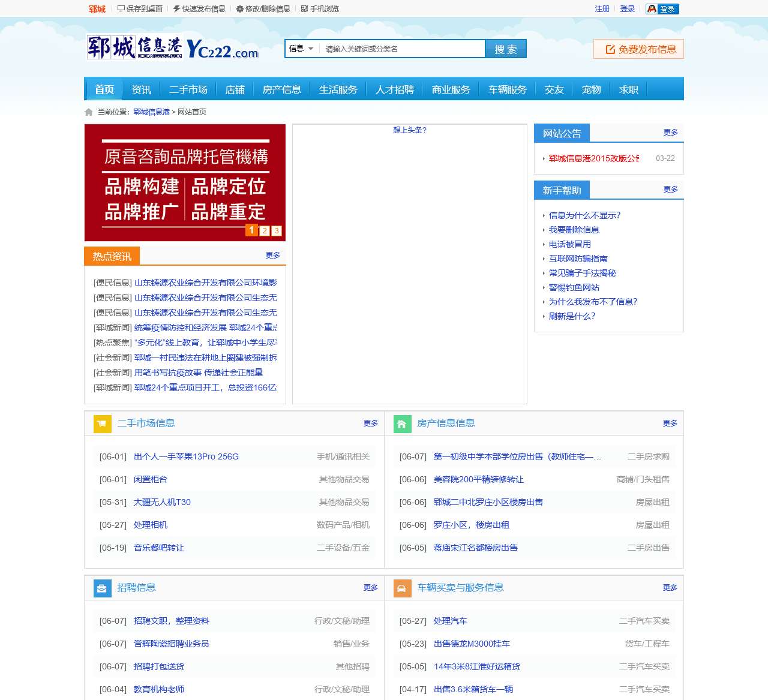768x700 pixels.
Task: Click the 搜索 search button
Action: [505, 49]
